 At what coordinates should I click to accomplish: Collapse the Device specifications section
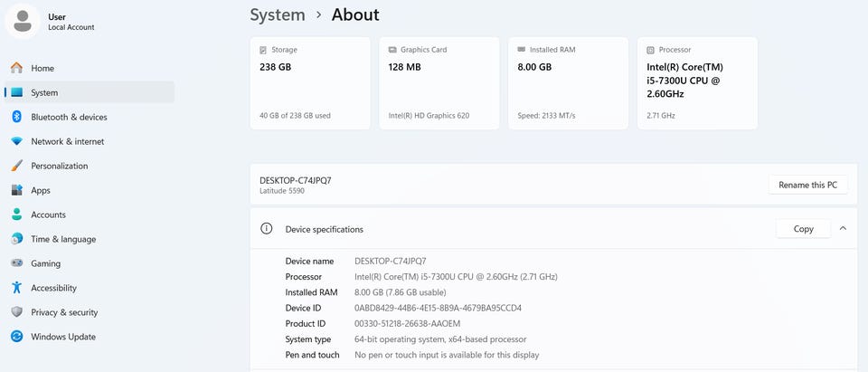[x=843, y=229]
